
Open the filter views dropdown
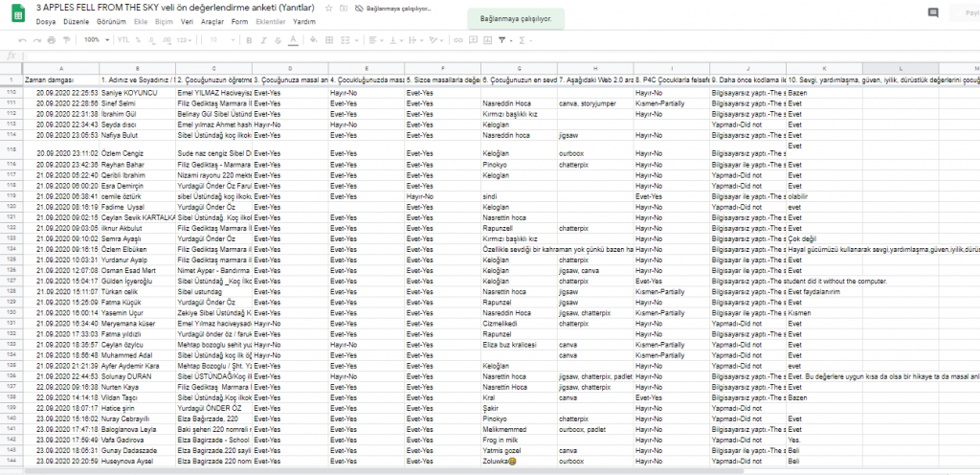coord(510,39)
